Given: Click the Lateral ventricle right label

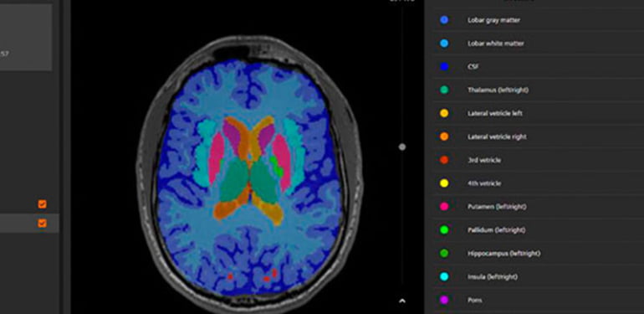Looking at the screenshot, I should tap(497, 136).
